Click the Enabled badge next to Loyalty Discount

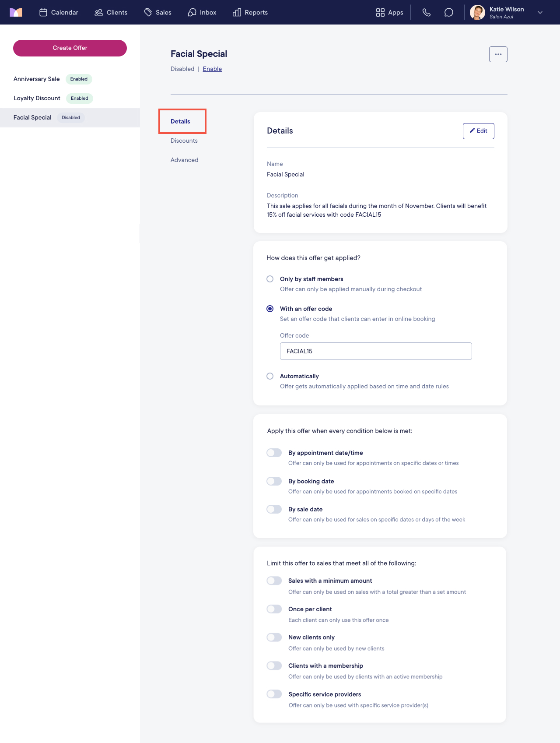(80, 99)
